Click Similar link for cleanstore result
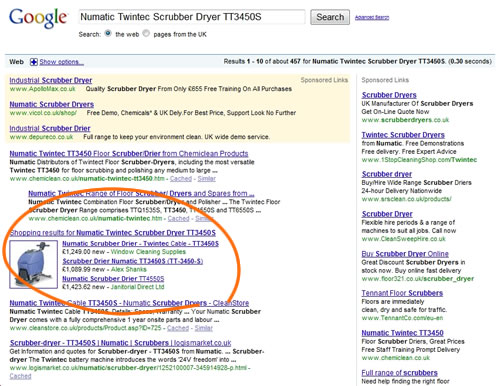 pos(204,328)
